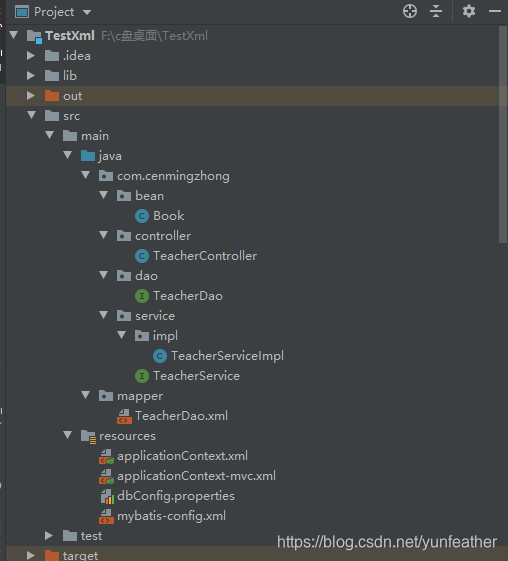Expand the .idea folder arrow
Viewport: 508px width, 561px height.
point(31,55)
